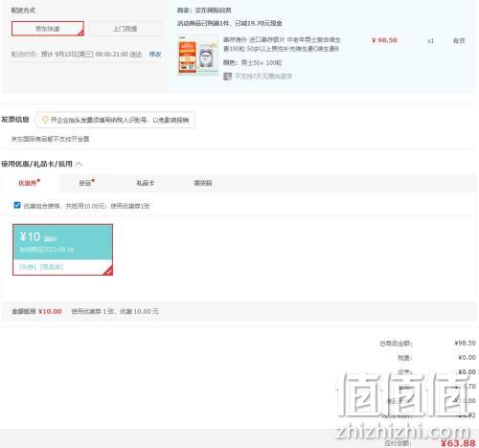The height and width of the screenshot is (448, 479).
Task: Switch to the 京豆 tab
Action: pos(86,183)
